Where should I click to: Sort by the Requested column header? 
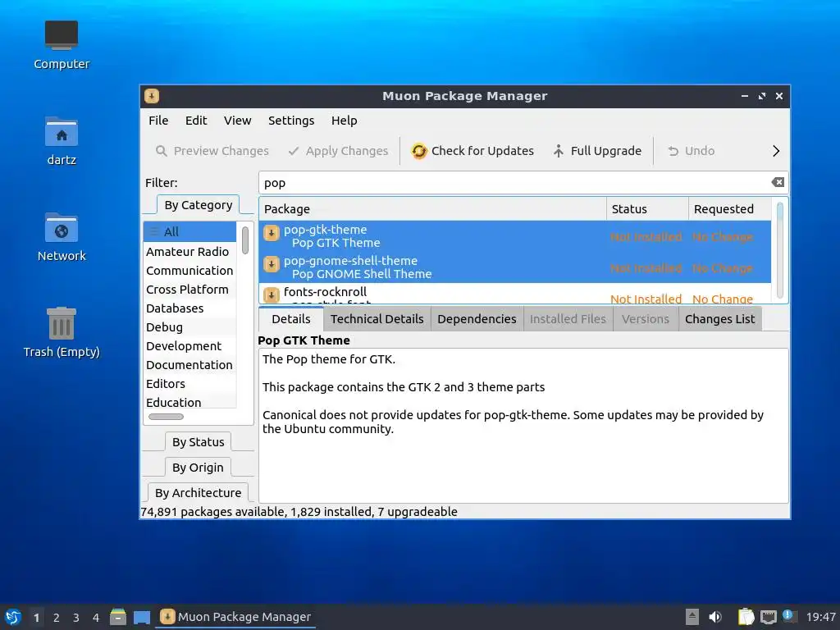coord(729,209)
